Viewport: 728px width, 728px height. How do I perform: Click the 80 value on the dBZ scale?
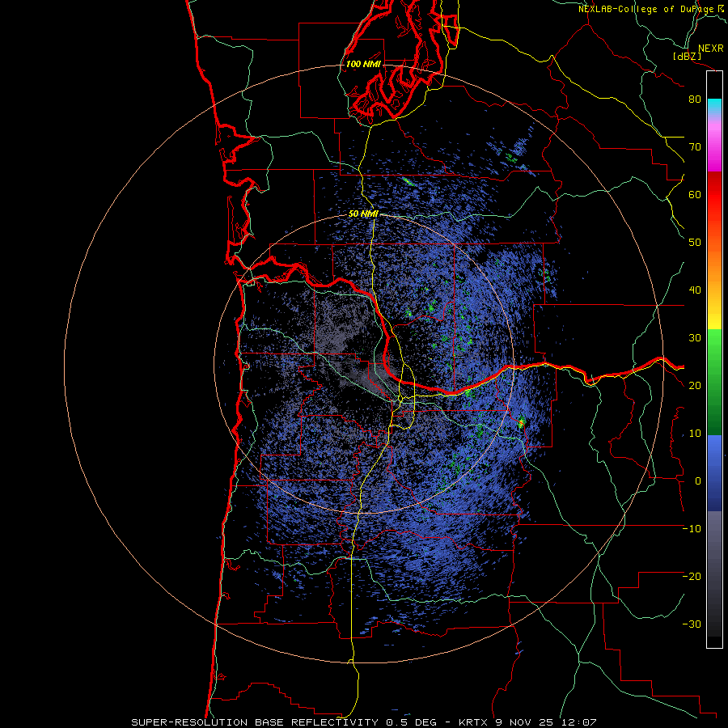click(x=695, y=99)
